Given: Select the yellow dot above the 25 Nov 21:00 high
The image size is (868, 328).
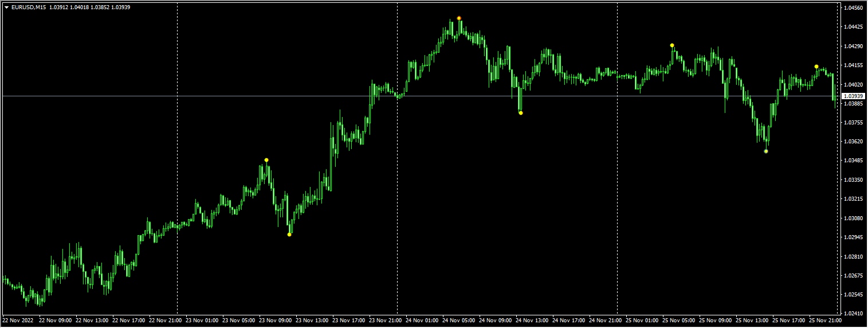Looking at the screenshot, I should point(816,67).
